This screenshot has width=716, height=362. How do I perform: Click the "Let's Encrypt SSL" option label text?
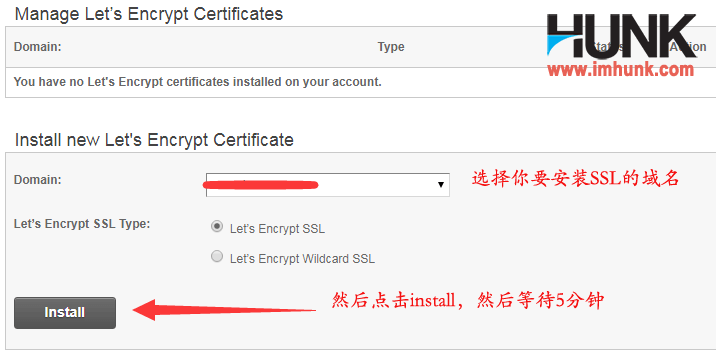[x=277, y=229]
